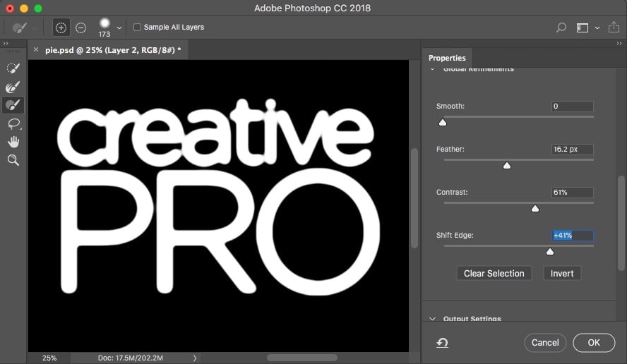Screen dimensions: 627x364
Task: Switch to the Properties tab
Action: pyautogui.click(x=447, y=58)
